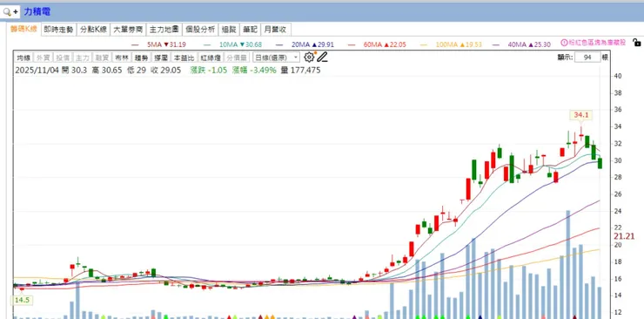Open the 個股分析 tab
644x319 pixels.
tap(200, 30)
